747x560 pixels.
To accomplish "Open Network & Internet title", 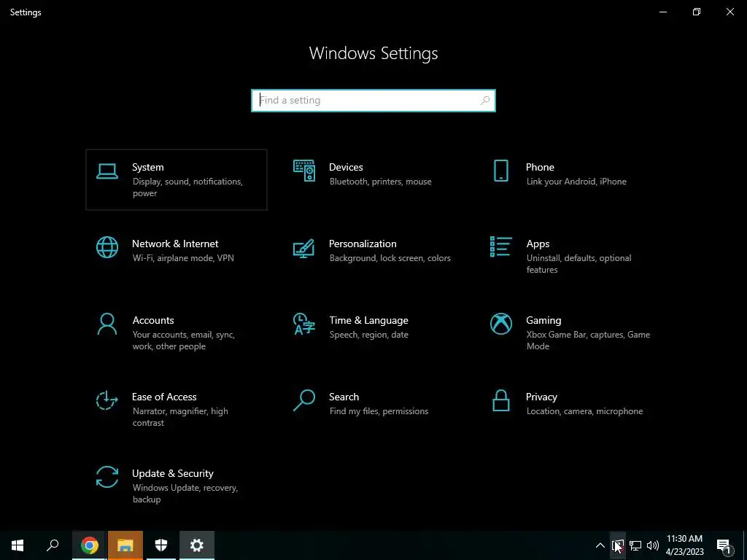I will coord(175,244).
